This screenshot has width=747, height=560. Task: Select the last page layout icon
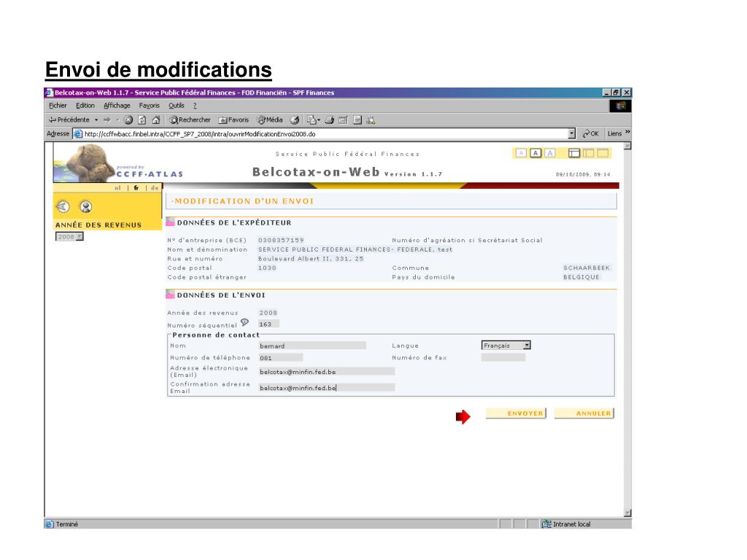click(603, 153)
